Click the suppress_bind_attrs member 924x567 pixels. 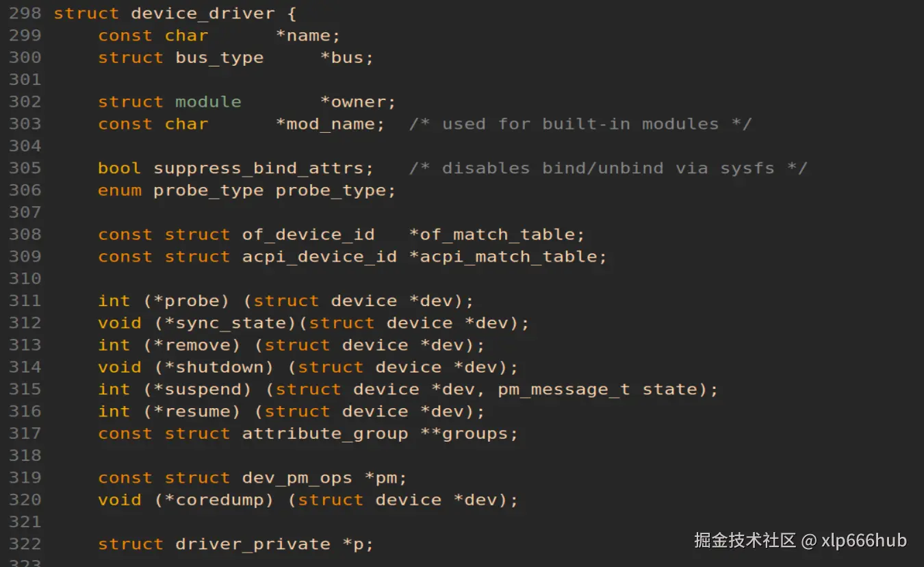pos(264,168)
